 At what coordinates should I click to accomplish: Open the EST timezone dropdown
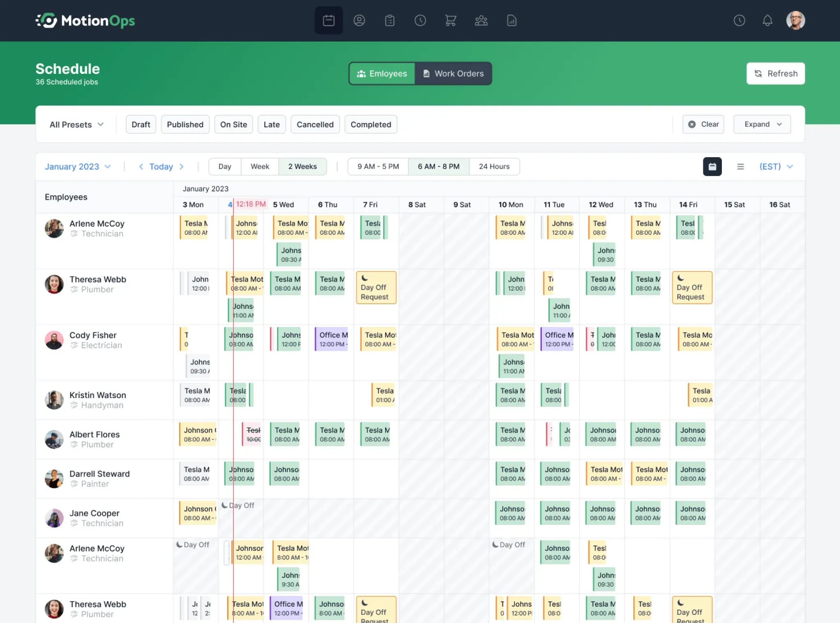click(x=776, y=167)
